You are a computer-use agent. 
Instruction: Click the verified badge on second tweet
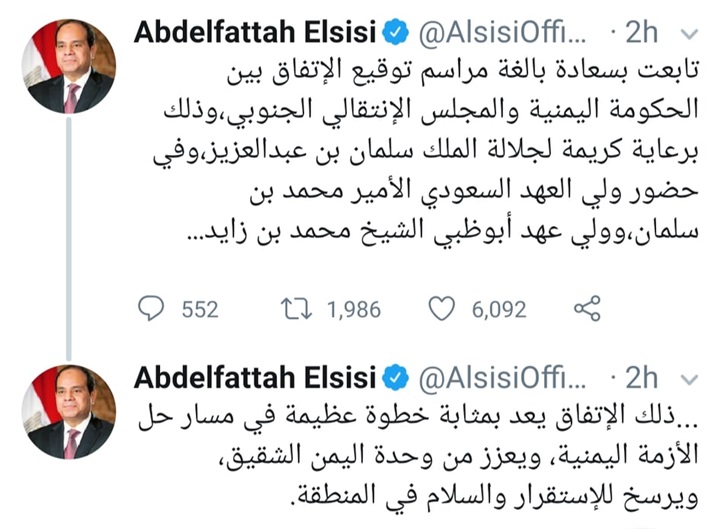click(x=395, y=377)
